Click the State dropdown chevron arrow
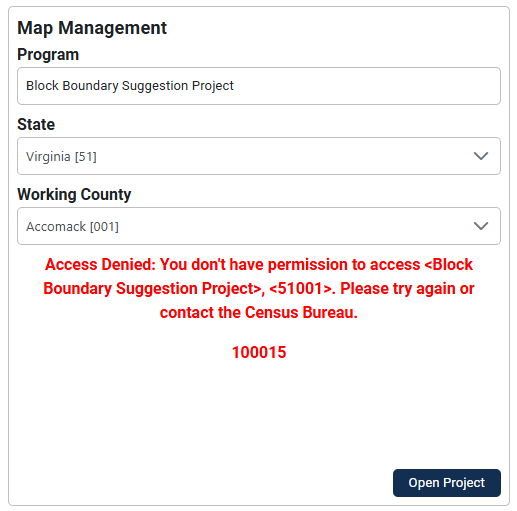 click(x=481, y=156)
